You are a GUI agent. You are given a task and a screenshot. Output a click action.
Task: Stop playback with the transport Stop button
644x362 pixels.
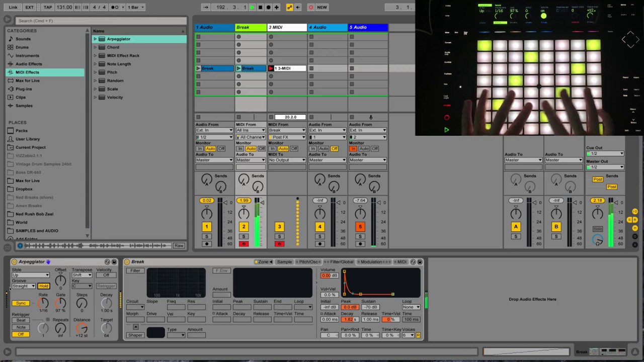click(260, 7)
